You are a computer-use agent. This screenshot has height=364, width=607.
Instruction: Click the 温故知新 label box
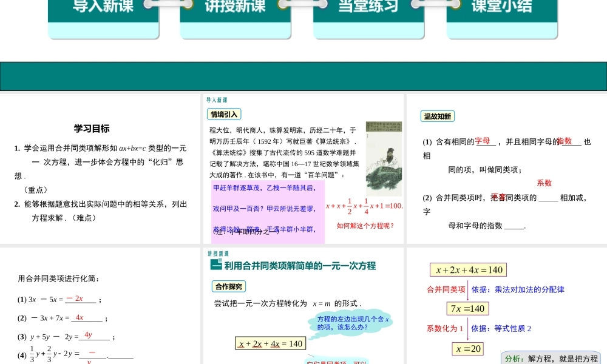[438, 116]
